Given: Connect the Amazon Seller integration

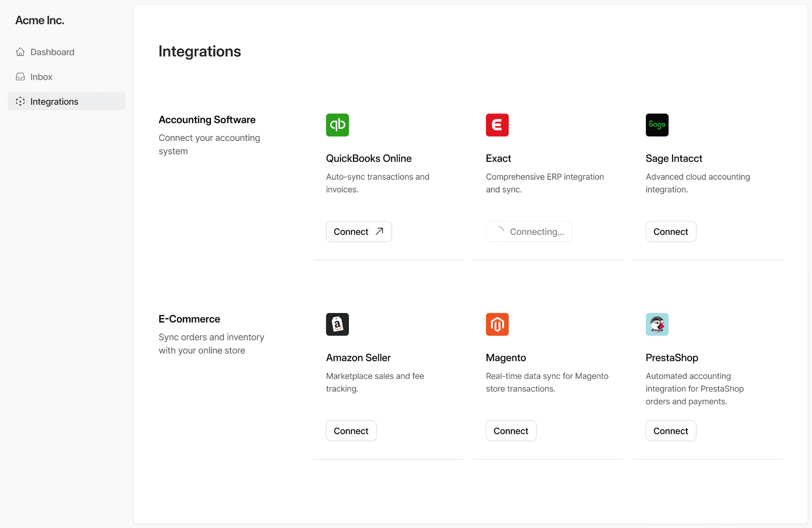Looking at the screenshot, I should tap(351, 431).
